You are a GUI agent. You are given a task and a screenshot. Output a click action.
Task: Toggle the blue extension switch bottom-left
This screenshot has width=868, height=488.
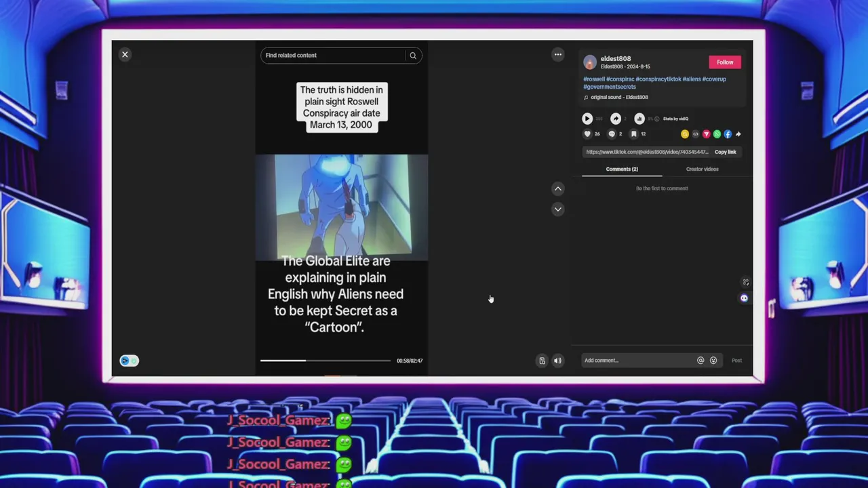pyautogui.click(x=129, y=361)
